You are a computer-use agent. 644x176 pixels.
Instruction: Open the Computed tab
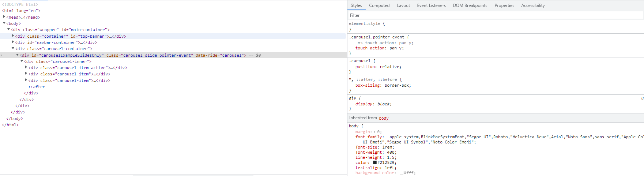tap(379, 5)
